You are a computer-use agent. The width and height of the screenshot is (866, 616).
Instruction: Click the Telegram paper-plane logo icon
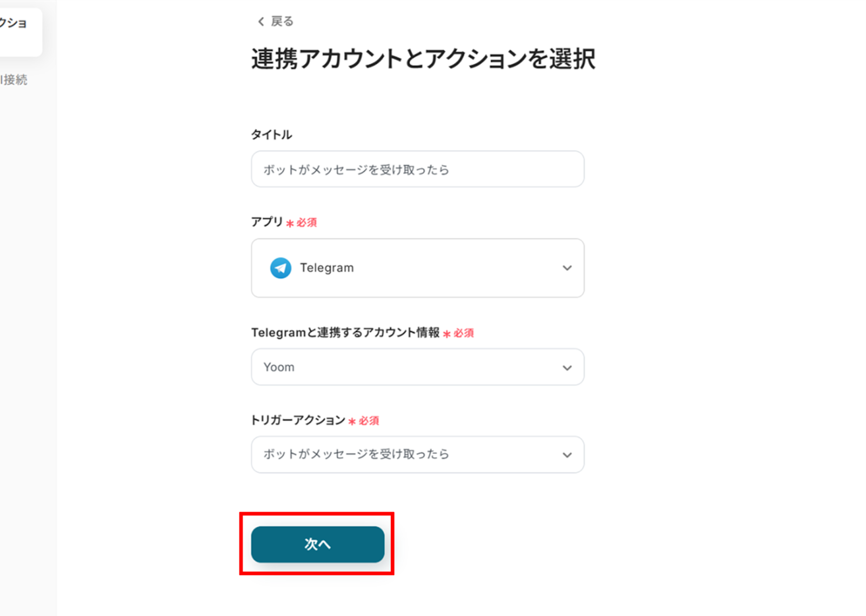pyautogui.click(x=280, y=268)
